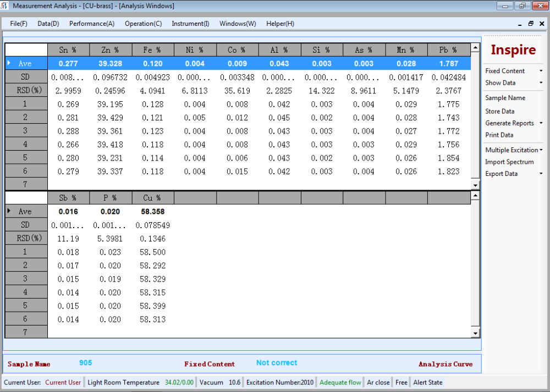Click the Not correct status text
The width and height of the screenshot is (550, 392).
277,362
